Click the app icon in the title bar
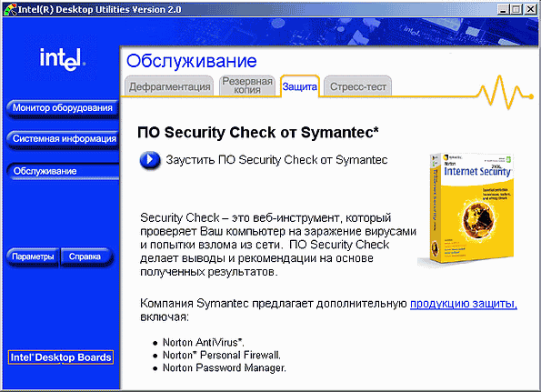Image resolution: width=541 pixels, height=392 pixels. [x=9, y=9]
